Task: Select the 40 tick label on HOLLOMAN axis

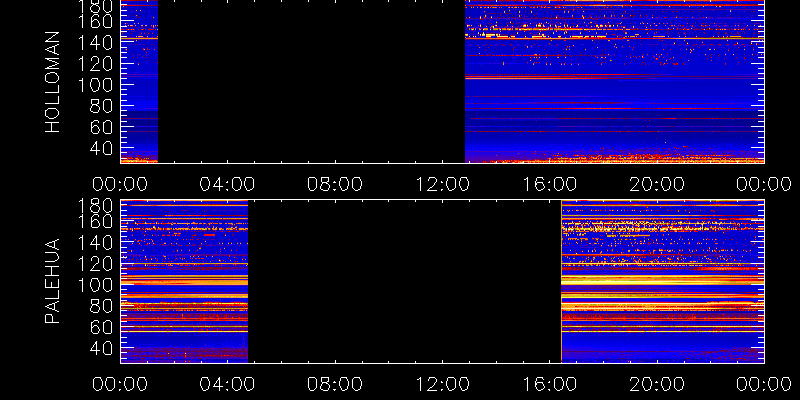Action: (104, 148)
